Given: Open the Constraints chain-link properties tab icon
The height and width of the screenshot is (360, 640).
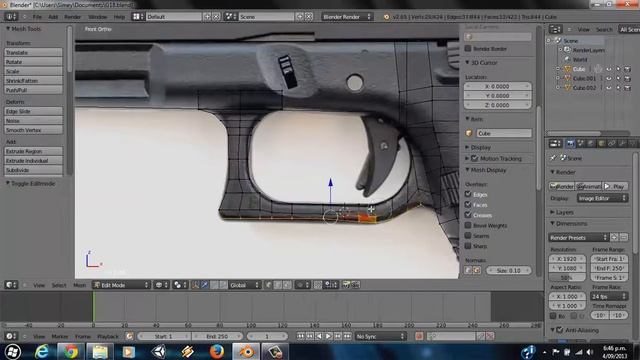Looking at the screenshot, I should click(611, 143).
